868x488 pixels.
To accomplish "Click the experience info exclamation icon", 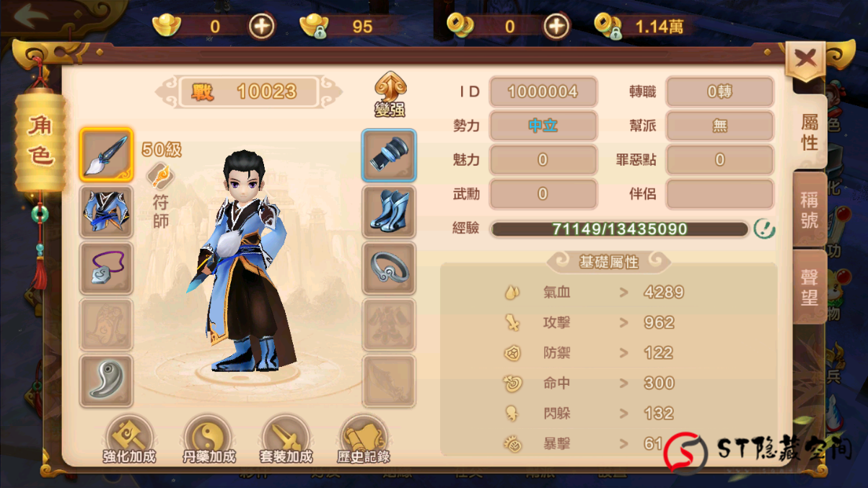I will (764, 229).
